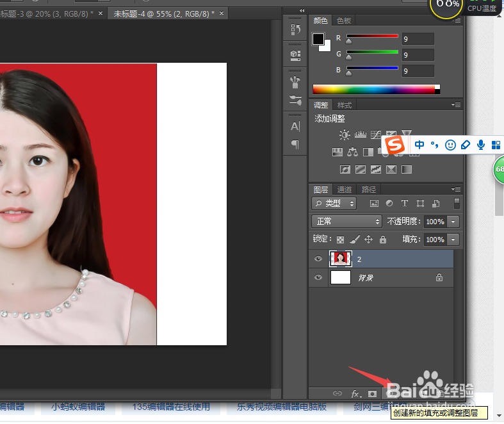The height and width of the screenshot is (424, 504).
Task: Filter layers by pixel type
Action: pos(374,203)
